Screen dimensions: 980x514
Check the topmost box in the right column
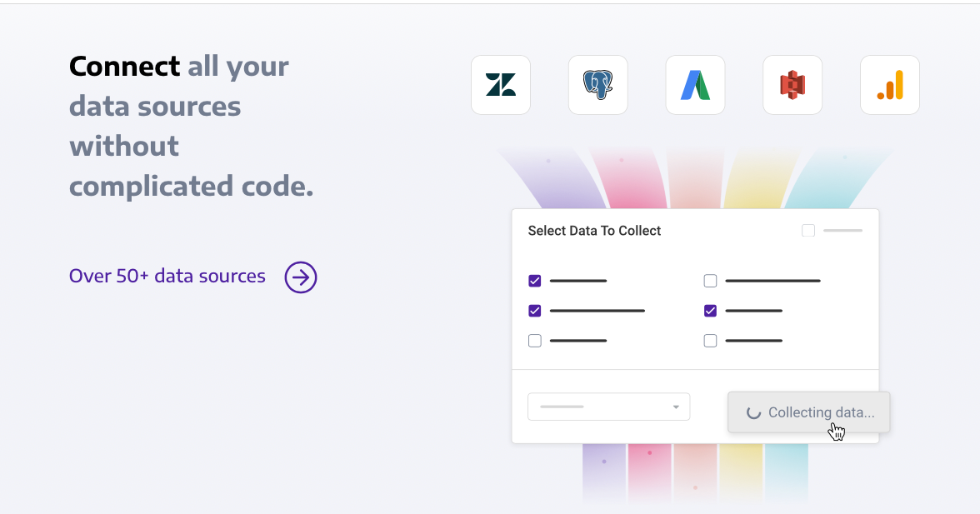[x=710, y=281]
